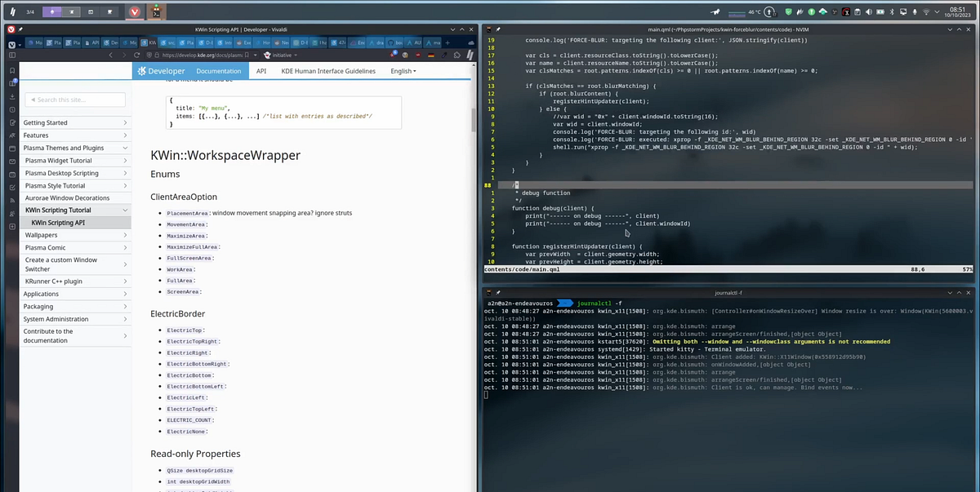Switch to the API tab on the developer site
This screenshot has height=492, width=980.
coord(261,71)
